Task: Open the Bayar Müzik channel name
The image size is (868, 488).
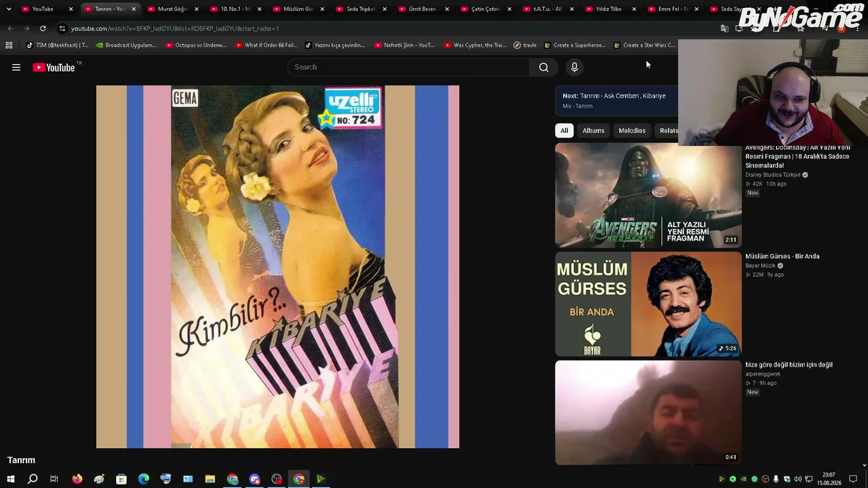Action: click(760, 266)
